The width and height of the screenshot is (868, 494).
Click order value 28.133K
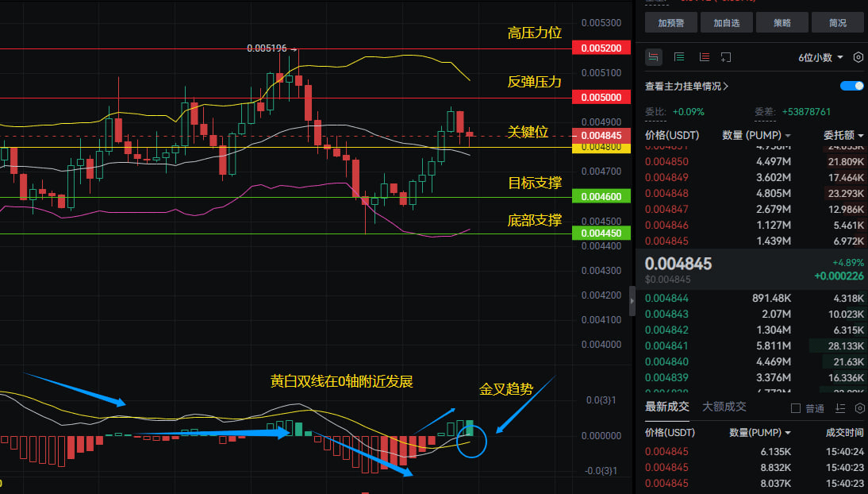pyautogui.click(x=846, y=345)
